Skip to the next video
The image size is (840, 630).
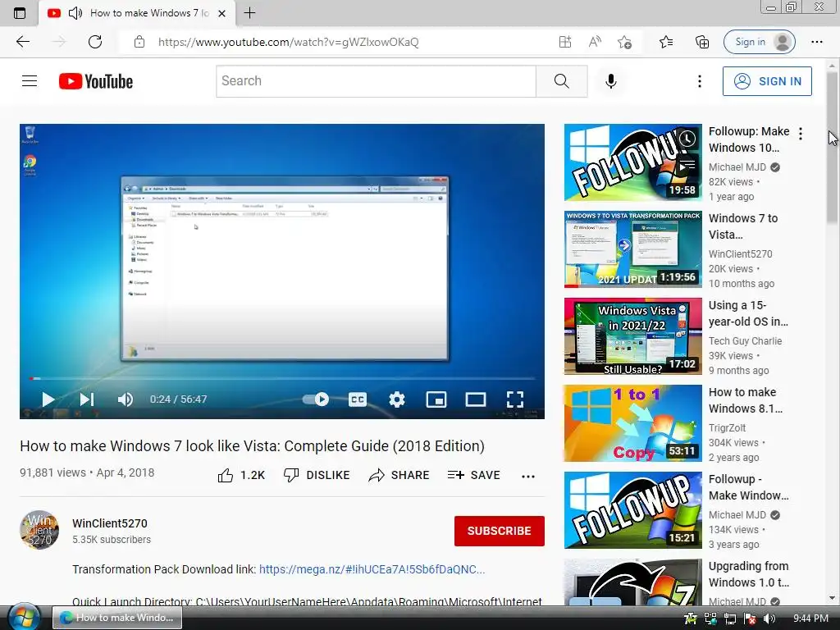[87, 399]
